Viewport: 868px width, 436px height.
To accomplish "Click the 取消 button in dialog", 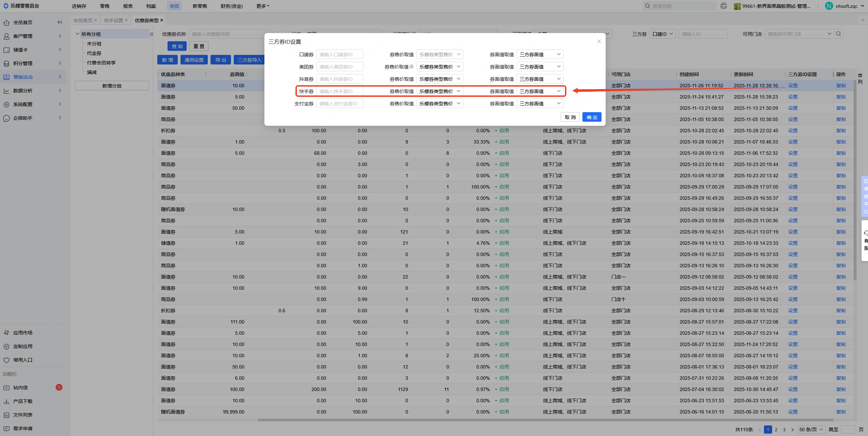I will pos(570,117).
